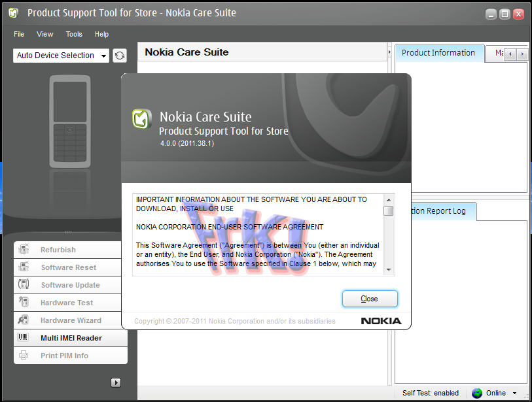Click the NOKIA logo in the dialog
532x402 pixels.
pos(381,321)
